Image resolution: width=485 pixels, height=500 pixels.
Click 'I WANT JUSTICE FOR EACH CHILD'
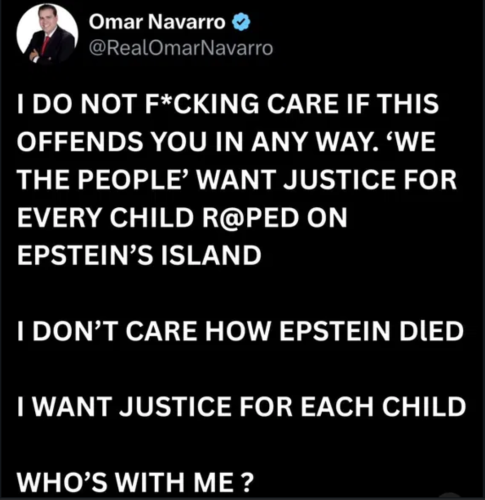[241, 407]
